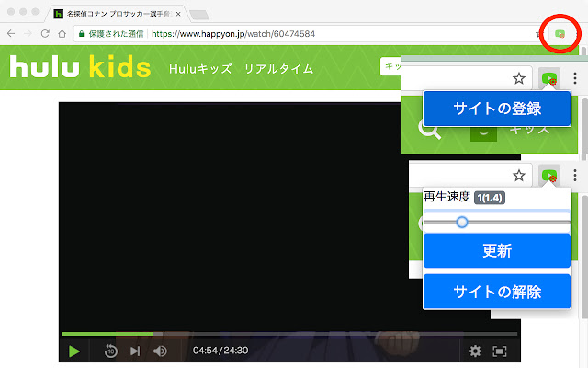Open a new browser tab
Screen dimensions: 588x368
pos(199,15)
